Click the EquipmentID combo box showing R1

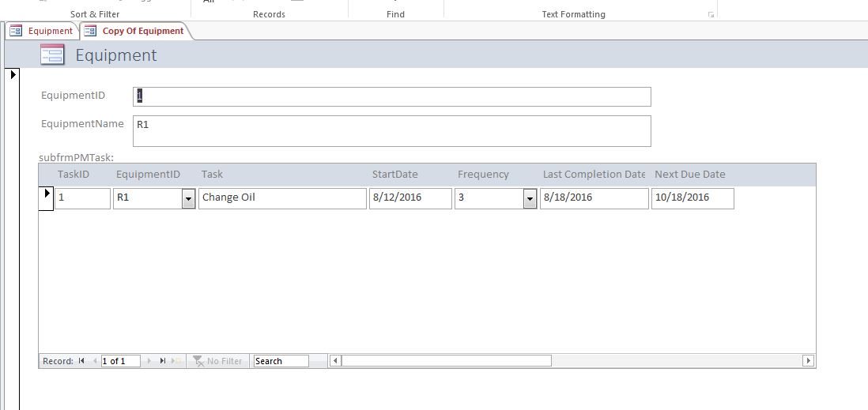click(154, 198)
